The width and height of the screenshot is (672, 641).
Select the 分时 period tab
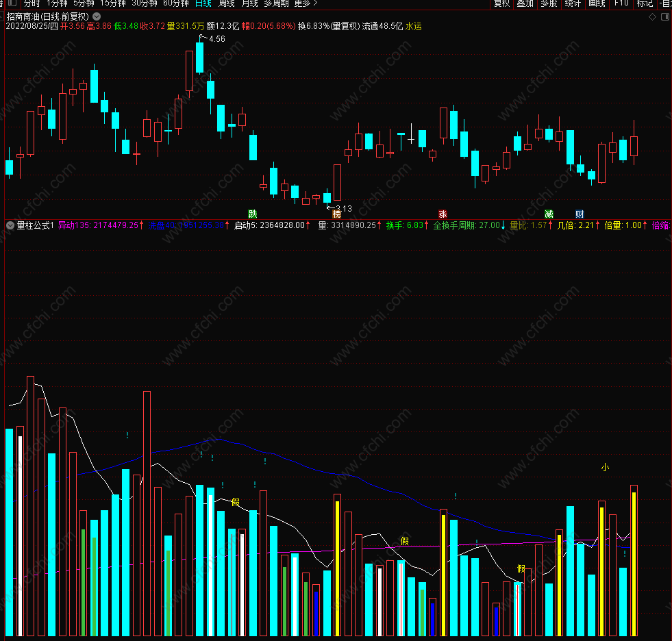click(32, 3)
